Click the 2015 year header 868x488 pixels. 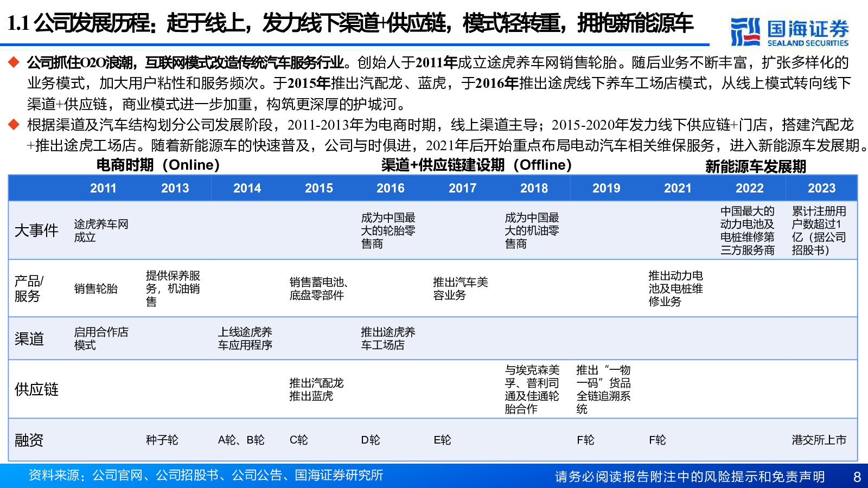[x=319, y=188]
